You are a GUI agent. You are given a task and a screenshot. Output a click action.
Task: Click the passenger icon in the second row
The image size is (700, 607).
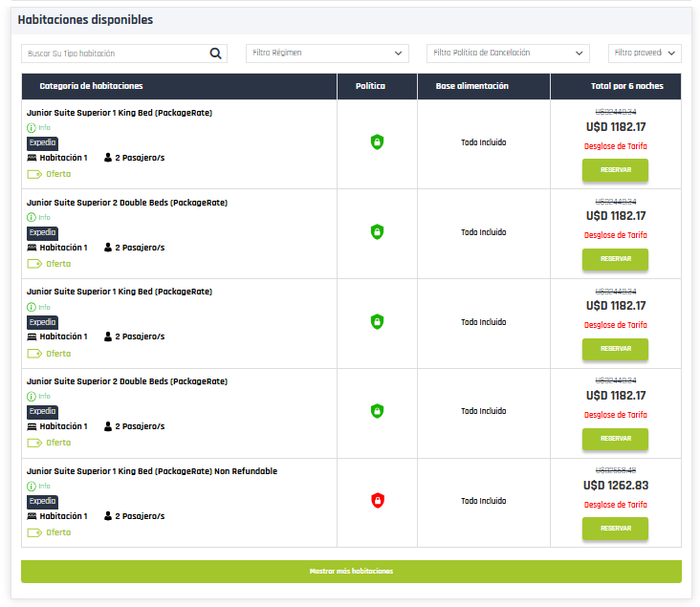point(108,248)
